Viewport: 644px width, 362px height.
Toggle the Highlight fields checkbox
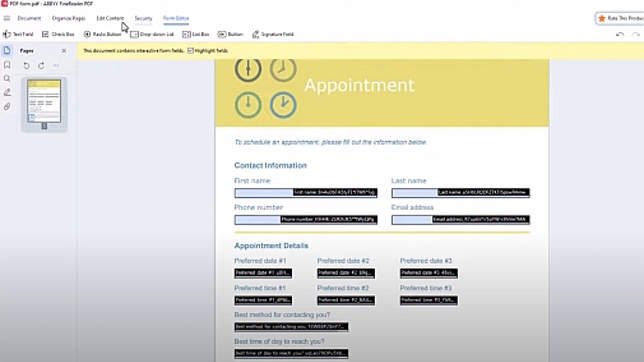[x=191, y=51]
